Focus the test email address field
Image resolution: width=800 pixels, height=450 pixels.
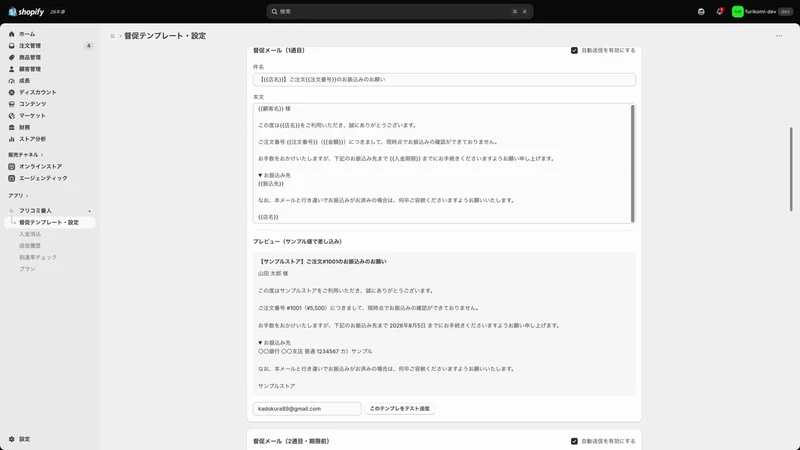[307, 409]
